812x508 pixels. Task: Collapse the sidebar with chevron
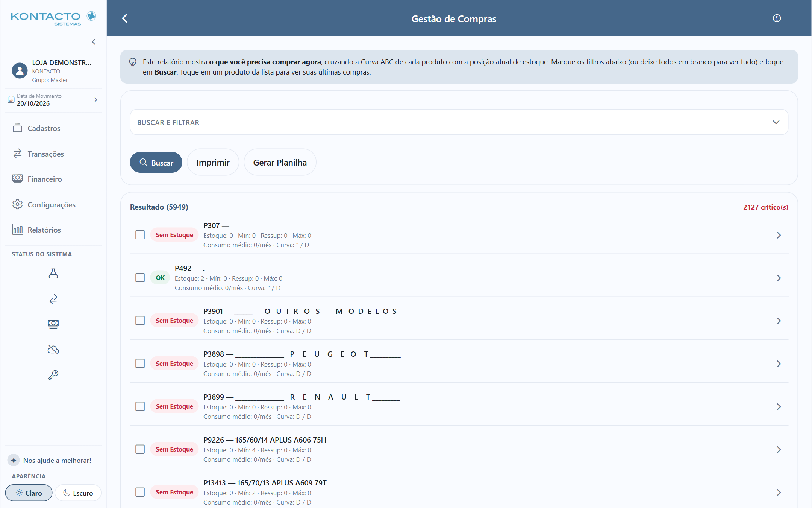(x=94, y=42)
